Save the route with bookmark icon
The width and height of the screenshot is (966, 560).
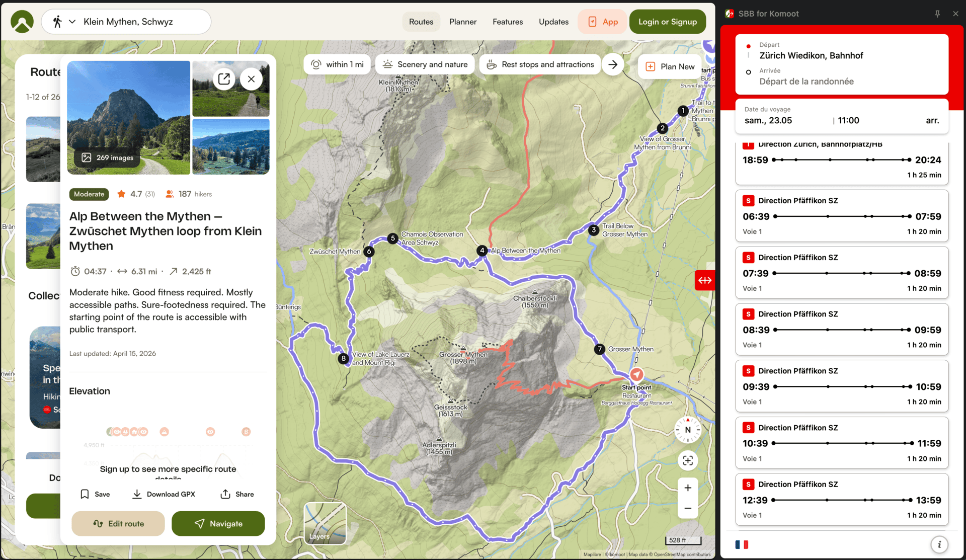click(x=95, y=494)
